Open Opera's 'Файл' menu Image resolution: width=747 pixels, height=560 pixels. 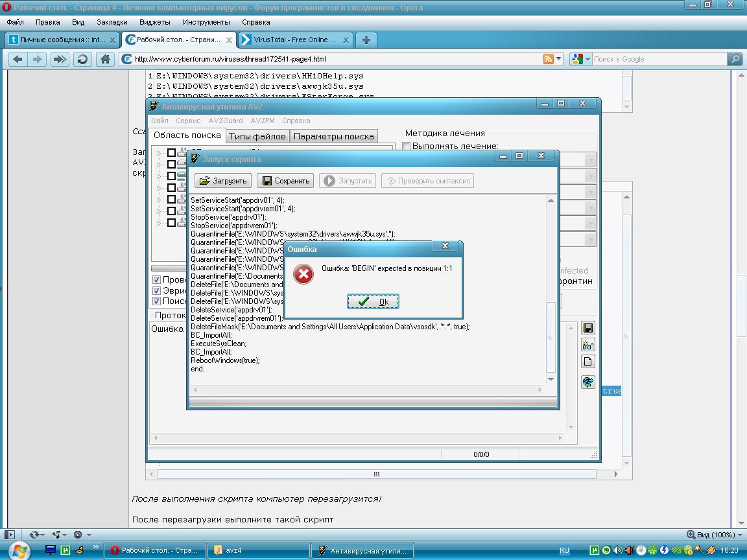click(x=15, y=22)
